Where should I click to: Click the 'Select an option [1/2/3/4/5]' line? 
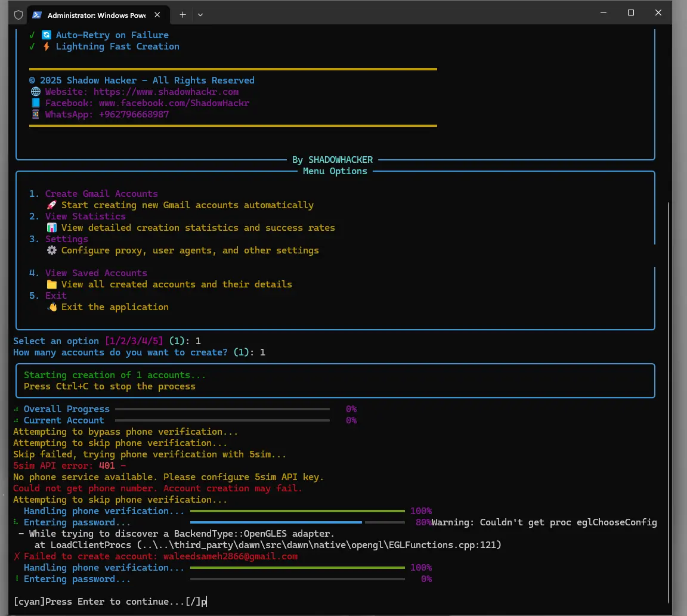(107, 341)
